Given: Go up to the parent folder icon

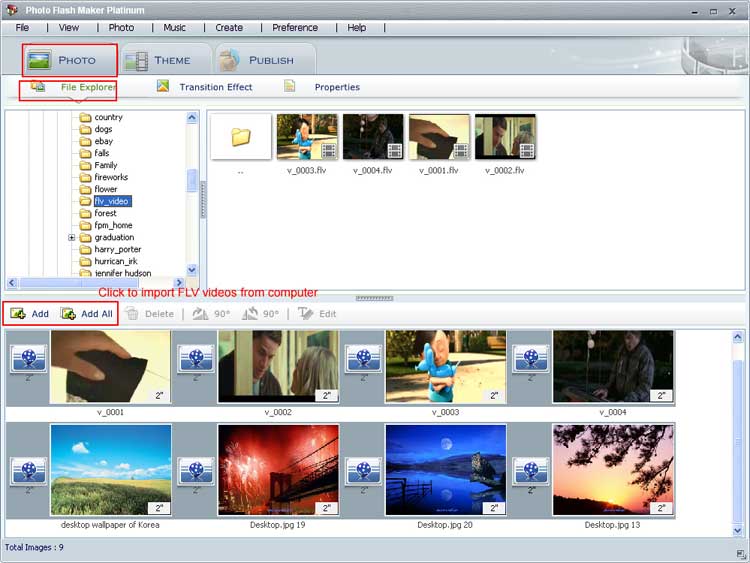Looking at the screenshot, I should [x=241, y=137].
